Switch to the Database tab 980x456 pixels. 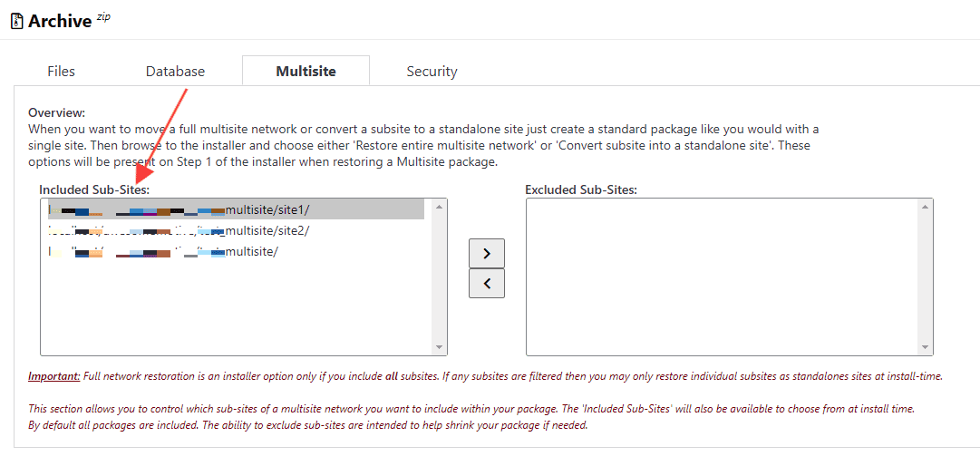pyautogui.click(x=175, y=72)
